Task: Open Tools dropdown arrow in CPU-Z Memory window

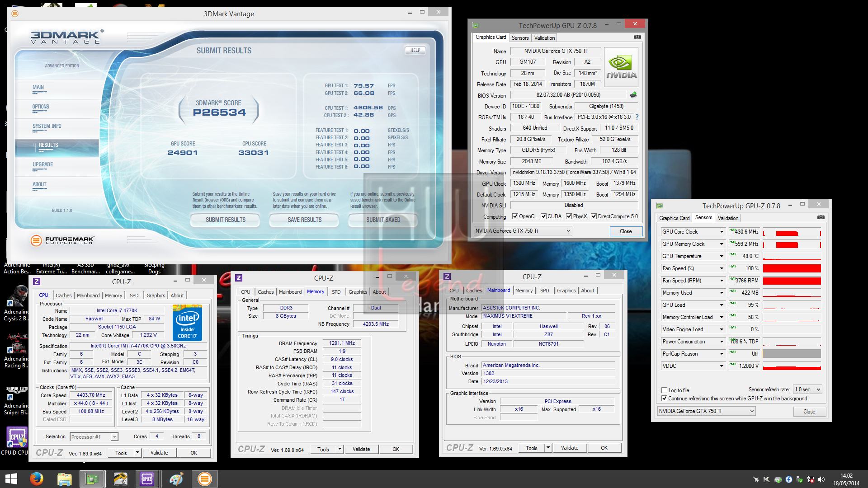Action: [340, 449]
